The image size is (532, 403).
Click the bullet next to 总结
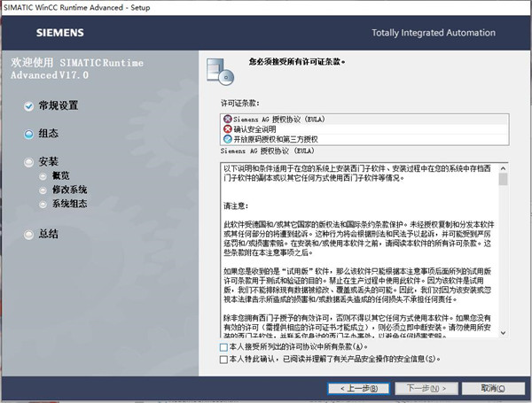29,235
